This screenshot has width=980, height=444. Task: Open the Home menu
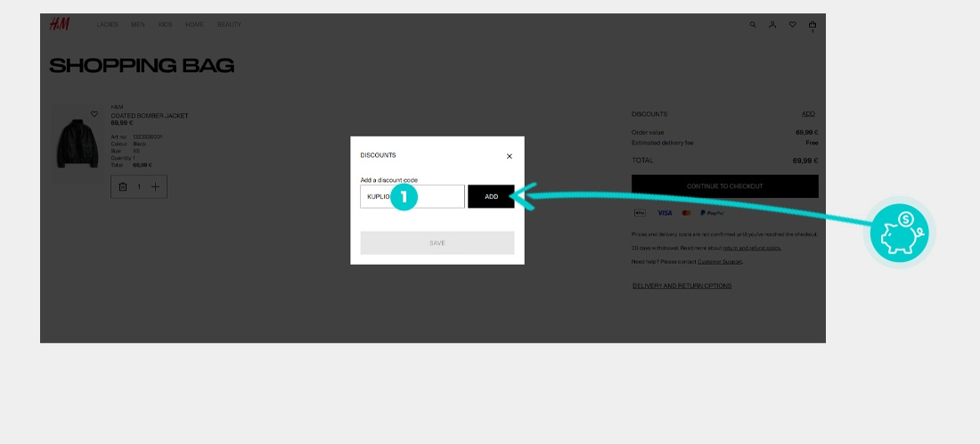[x=194, y=25]
